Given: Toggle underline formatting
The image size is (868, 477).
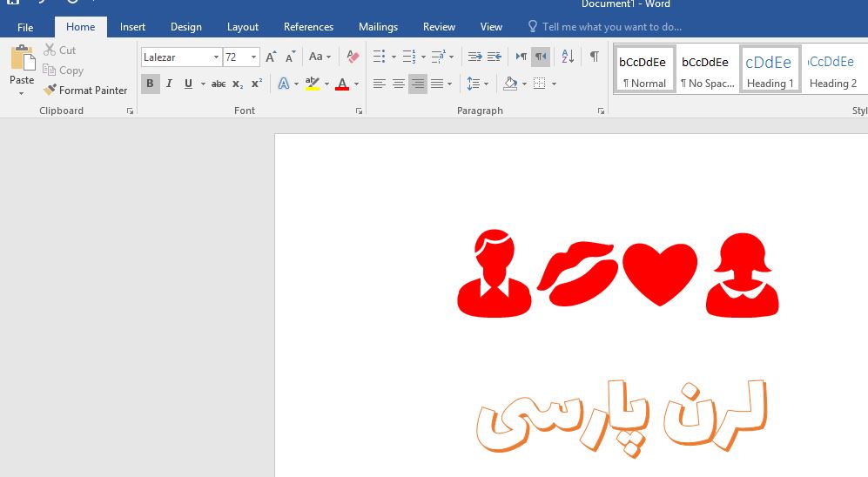Looking at the screenshot, I should (x=188, y=84).
